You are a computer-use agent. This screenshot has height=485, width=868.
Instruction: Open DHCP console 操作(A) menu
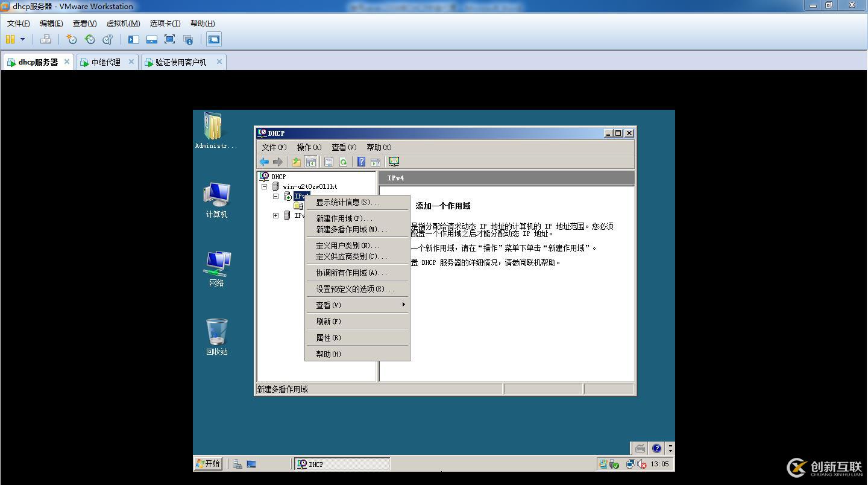(x=309, y=147)
